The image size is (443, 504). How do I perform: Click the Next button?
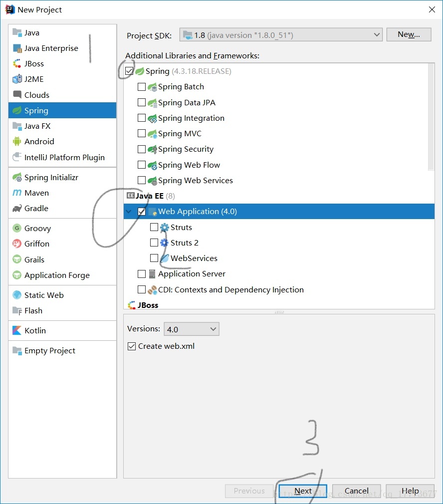click(303, 491)
